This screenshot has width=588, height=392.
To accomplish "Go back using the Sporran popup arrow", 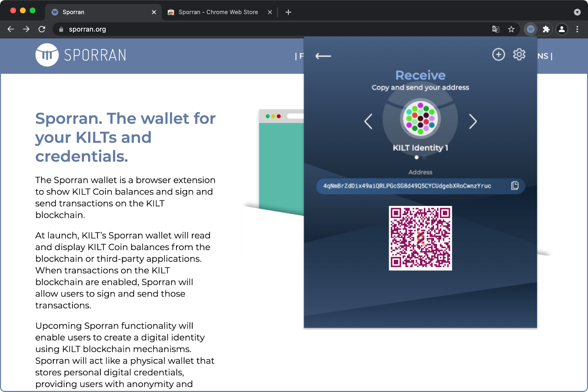I will pos(323,56).
